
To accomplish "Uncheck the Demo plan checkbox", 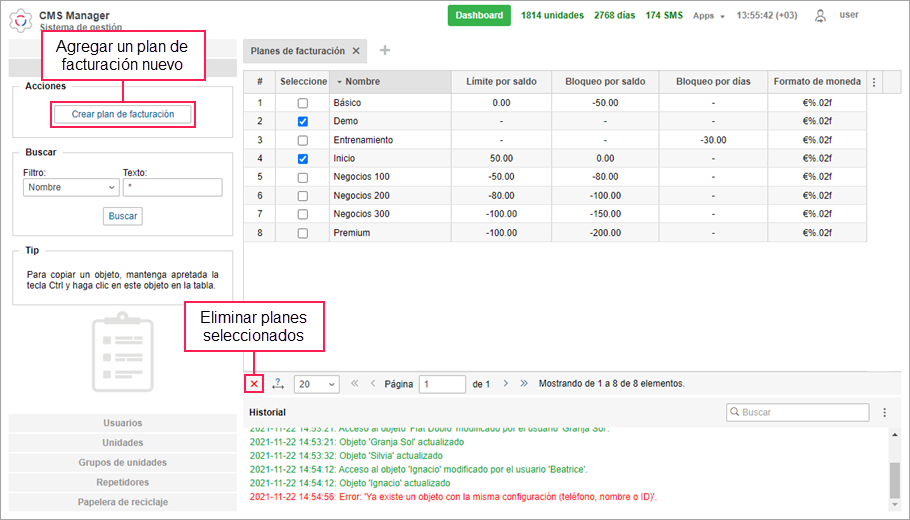I will (303, 122).
